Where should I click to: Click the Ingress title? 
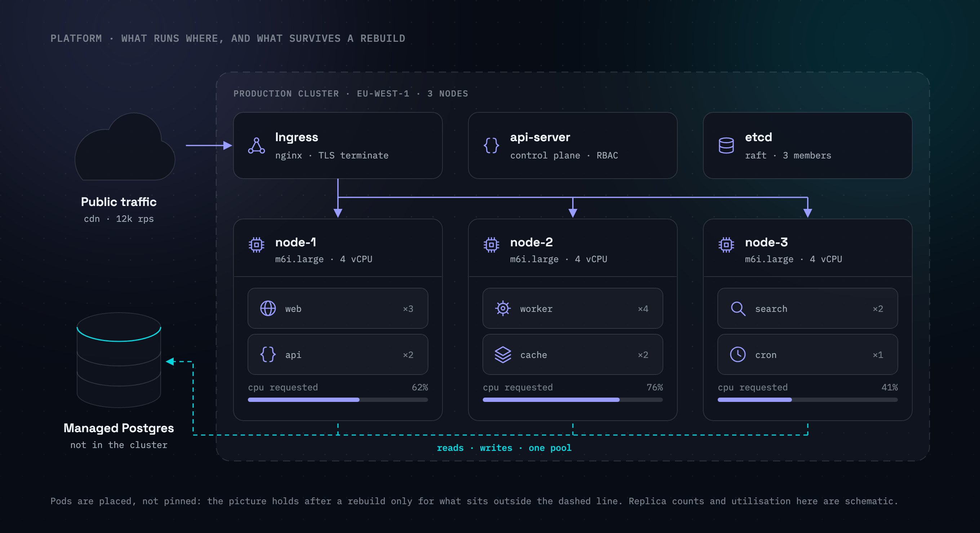[297, 137]
